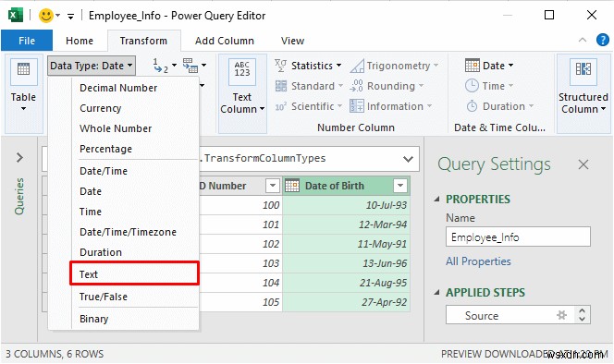614x364 pixels.
Task: Click the Replace Values 1-2 icon
Action: coord(161,66)
